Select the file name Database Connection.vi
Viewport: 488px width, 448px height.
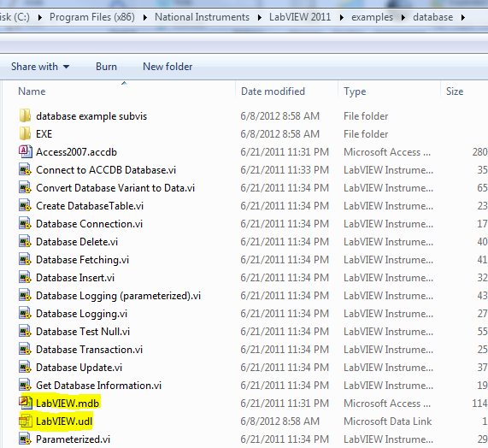coord(90,224)
